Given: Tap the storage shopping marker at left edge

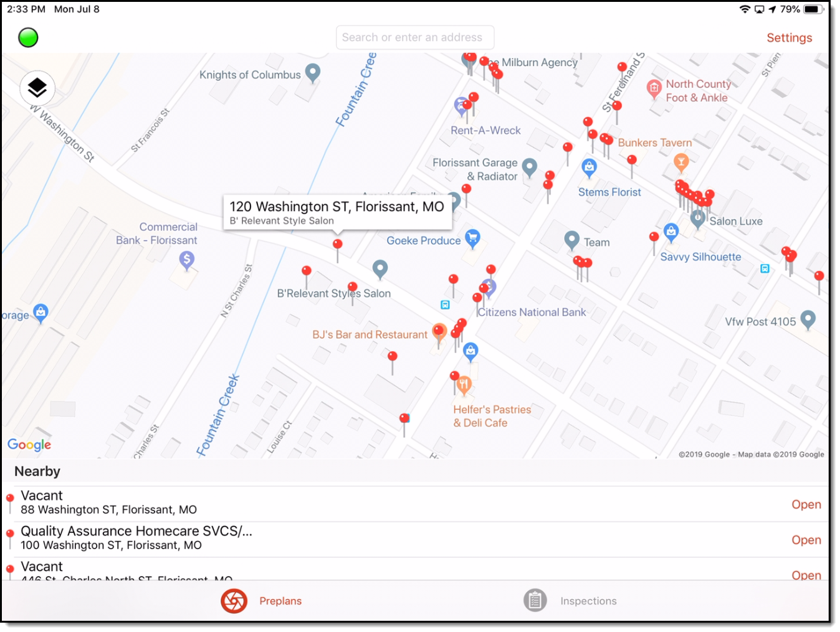Looking at the screenshot, I should coord(41,313).
